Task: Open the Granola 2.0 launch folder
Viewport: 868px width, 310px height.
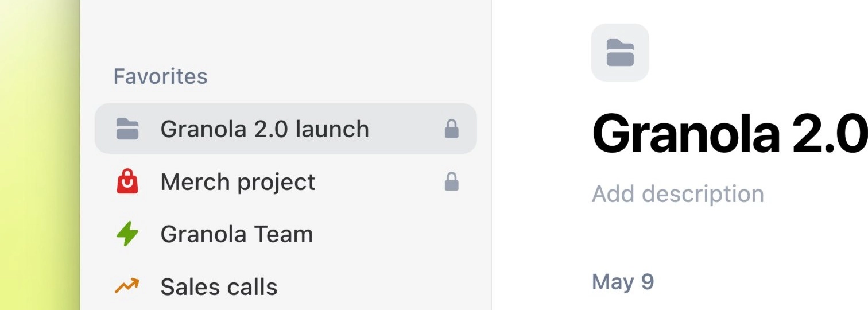Action: 265,129
